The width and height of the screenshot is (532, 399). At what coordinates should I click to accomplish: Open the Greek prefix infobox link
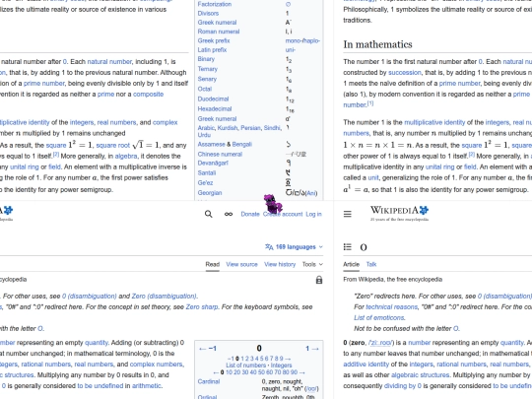214,40
